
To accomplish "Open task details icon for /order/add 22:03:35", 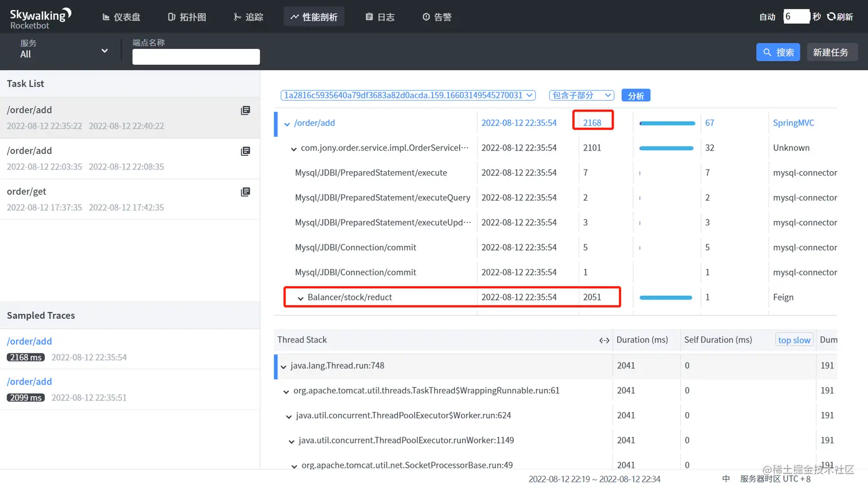I will [246, 151].
